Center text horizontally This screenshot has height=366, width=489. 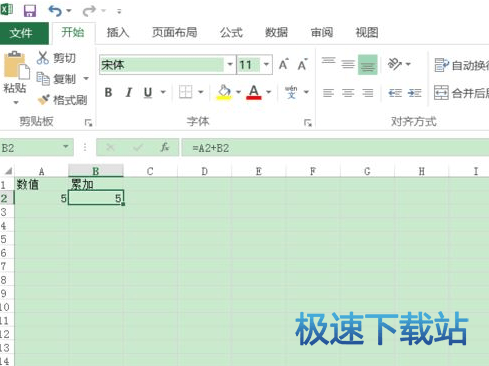click(x=348, y=93)
